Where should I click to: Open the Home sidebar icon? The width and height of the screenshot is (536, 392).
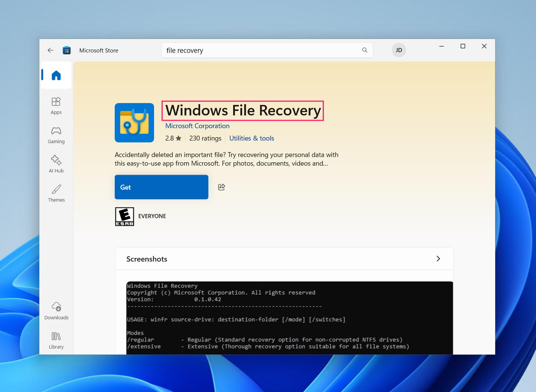[56, 75]
